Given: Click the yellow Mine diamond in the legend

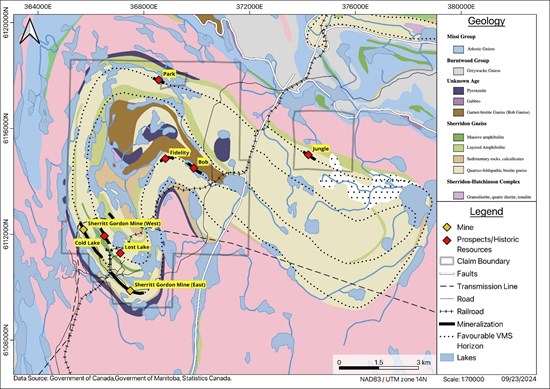Looking at the screenshot, I should click(447, 227).
